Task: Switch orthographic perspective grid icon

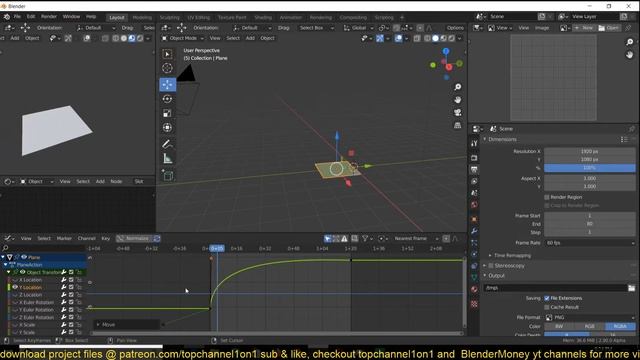Action: coord(458,125)
